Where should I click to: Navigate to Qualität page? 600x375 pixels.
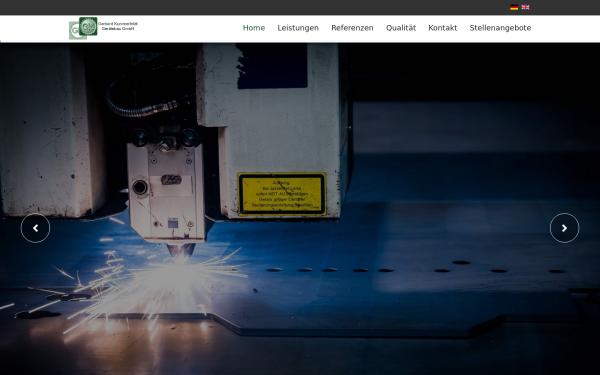[401, 28]
